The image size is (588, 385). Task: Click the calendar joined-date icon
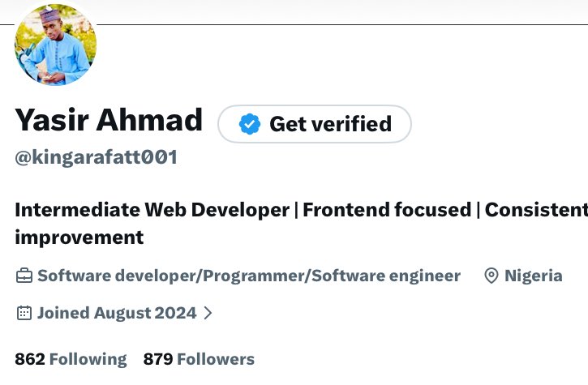coord(24,313)
